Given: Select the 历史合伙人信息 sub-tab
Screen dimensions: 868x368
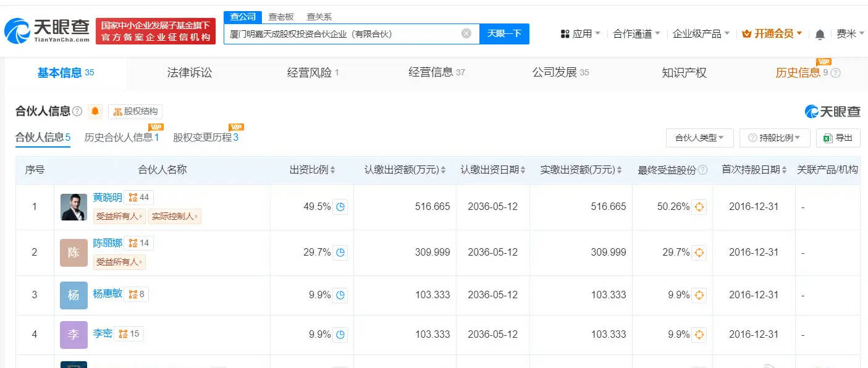Looking at the screenshot, I should pos(122,137).
